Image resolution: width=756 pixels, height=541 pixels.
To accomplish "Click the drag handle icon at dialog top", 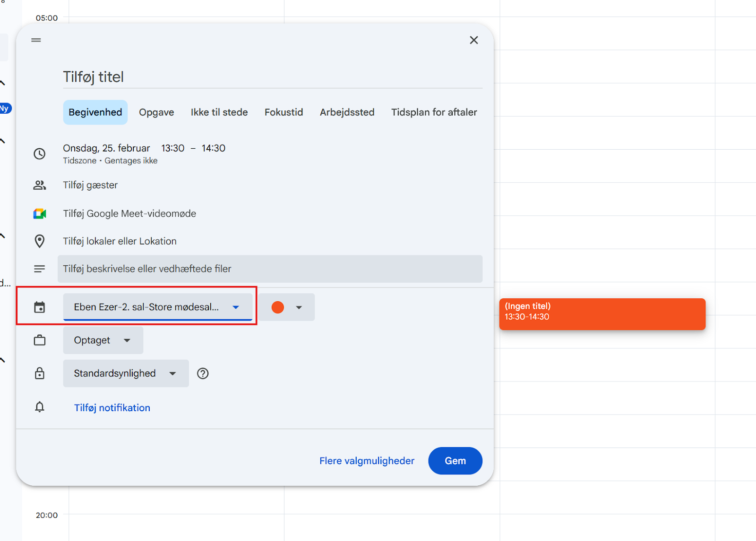I will (x=36, y=40).
